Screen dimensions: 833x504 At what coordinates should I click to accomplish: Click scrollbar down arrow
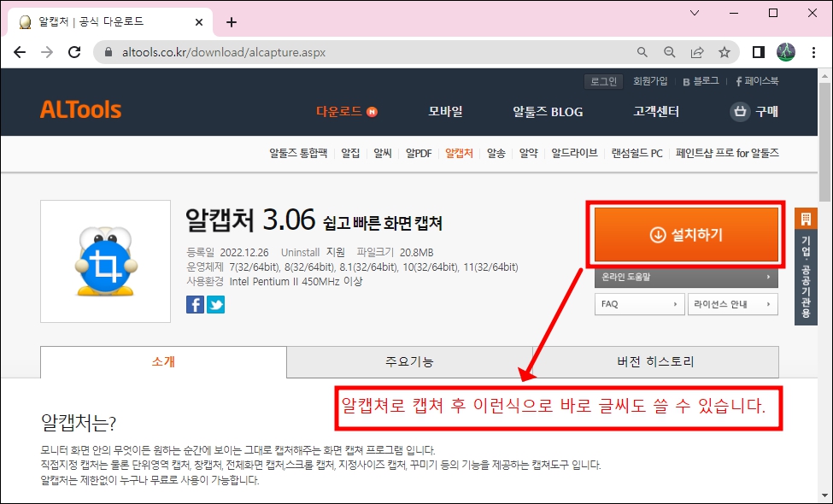(824, 495)
